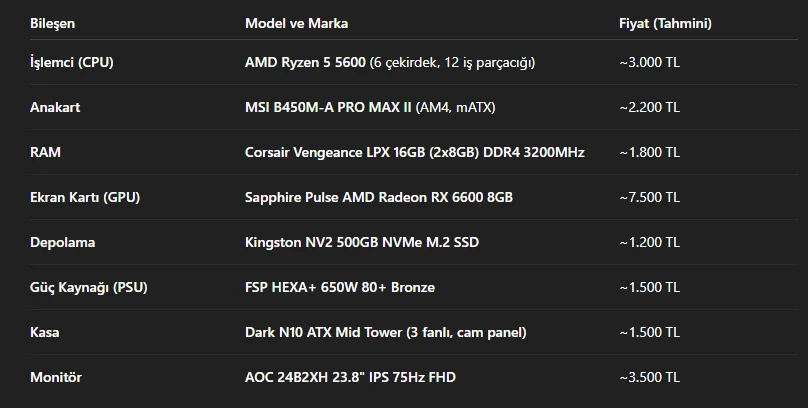
Task: Click the ~2.200 TL price cell
Action: pos(649,108)
